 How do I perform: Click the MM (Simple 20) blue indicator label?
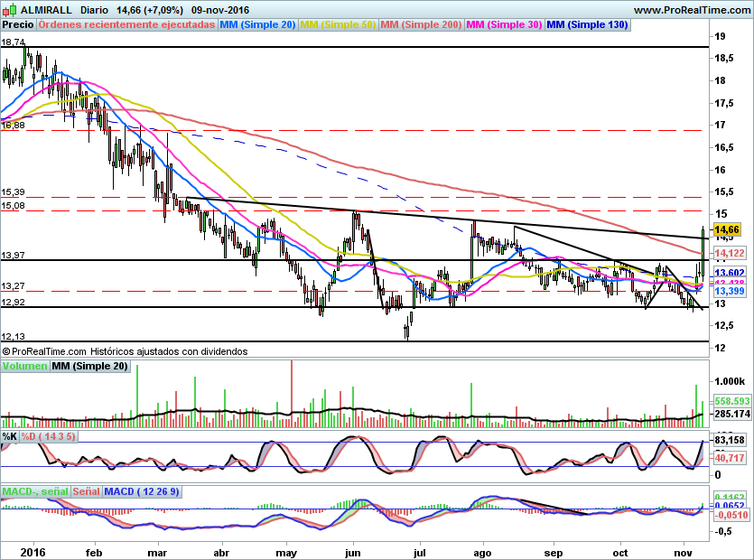click(x=257, y=24)
